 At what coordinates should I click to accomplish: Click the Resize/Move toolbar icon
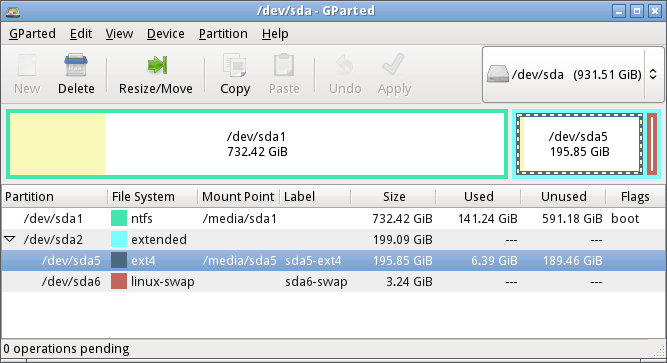[157, 65]
